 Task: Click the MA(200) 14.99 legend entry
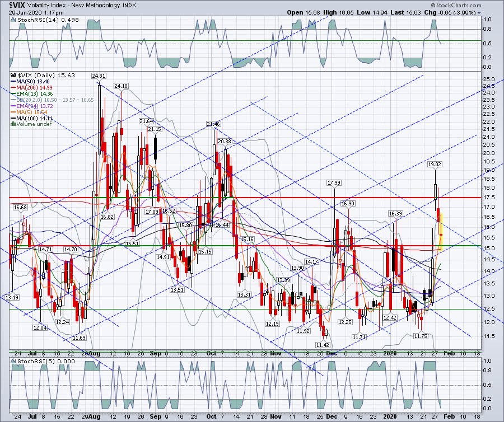click(34, 88)
